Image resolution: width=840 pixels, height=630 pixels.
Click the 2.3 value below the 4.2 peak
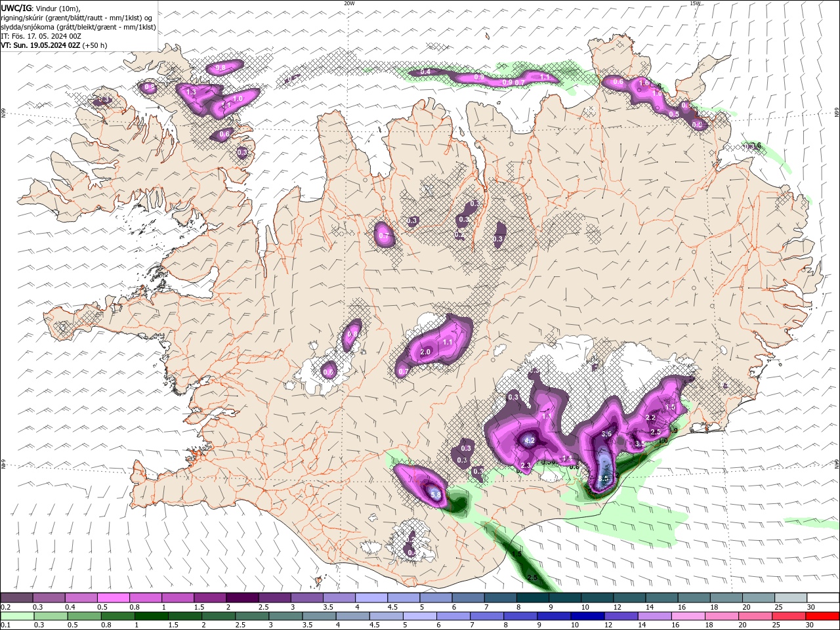pyautogui.click(x=525, y=466)
